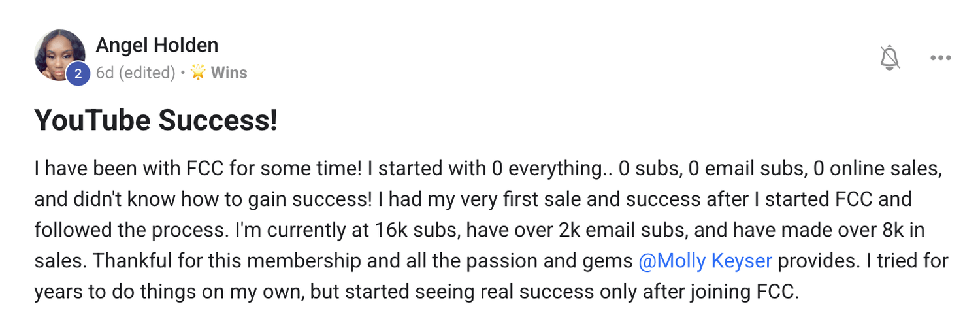Open the Wins category label
The width and height of the screenshot is (980, 317).
pos(229,73)
